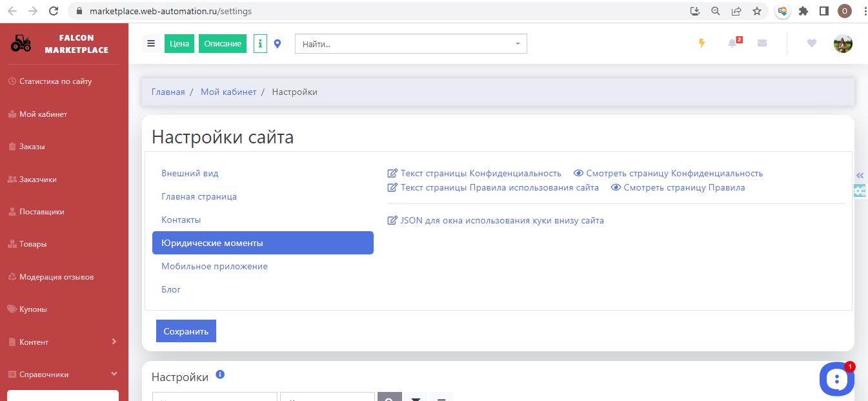
Task: Open the envelope messages icon
Action: [762, 43]
